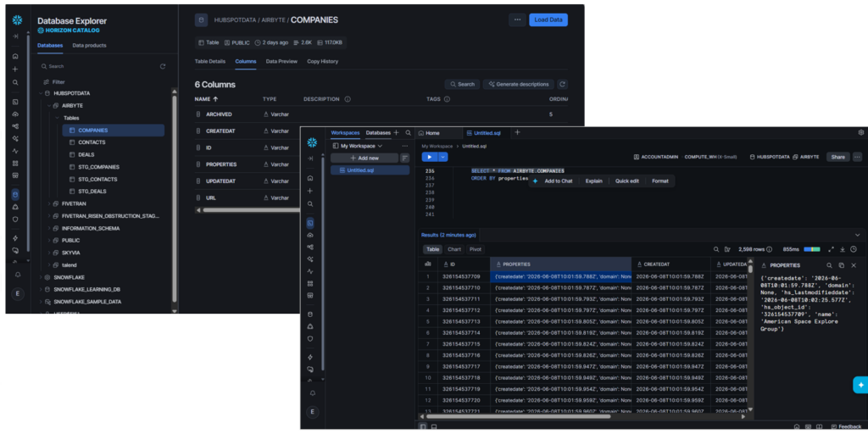Open the Data Preview tab
Image resolution: width=868 pixels, height=434 pixels.
point(281,61)
